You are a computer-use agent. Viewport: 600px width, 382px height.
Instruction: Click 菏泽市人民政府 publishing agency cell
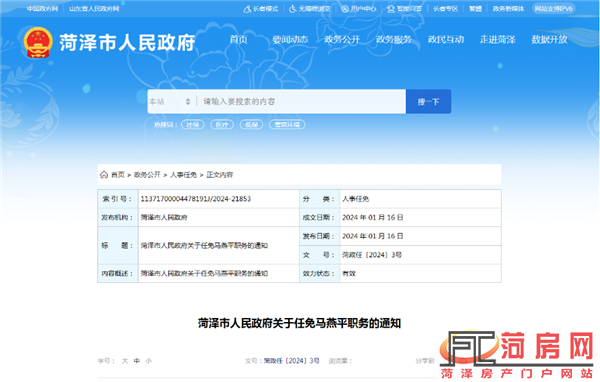[x=164, y=217]
